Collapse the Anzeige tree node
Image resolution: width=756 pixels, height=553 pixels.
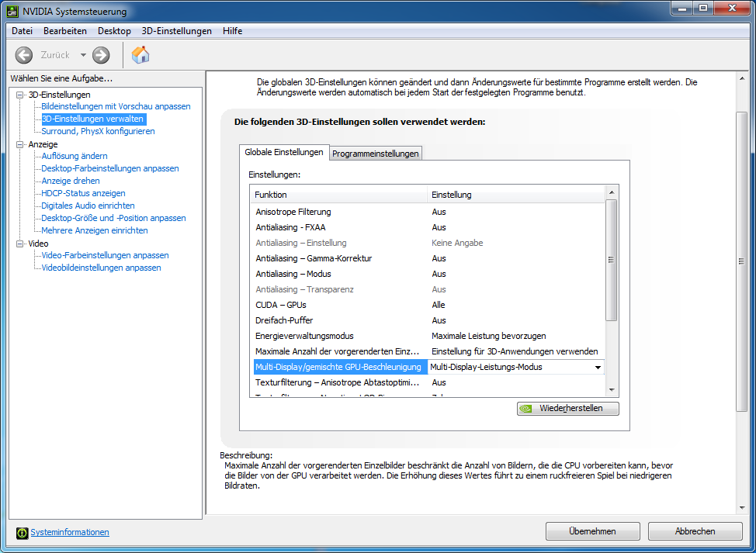click(x=19, y=144)
